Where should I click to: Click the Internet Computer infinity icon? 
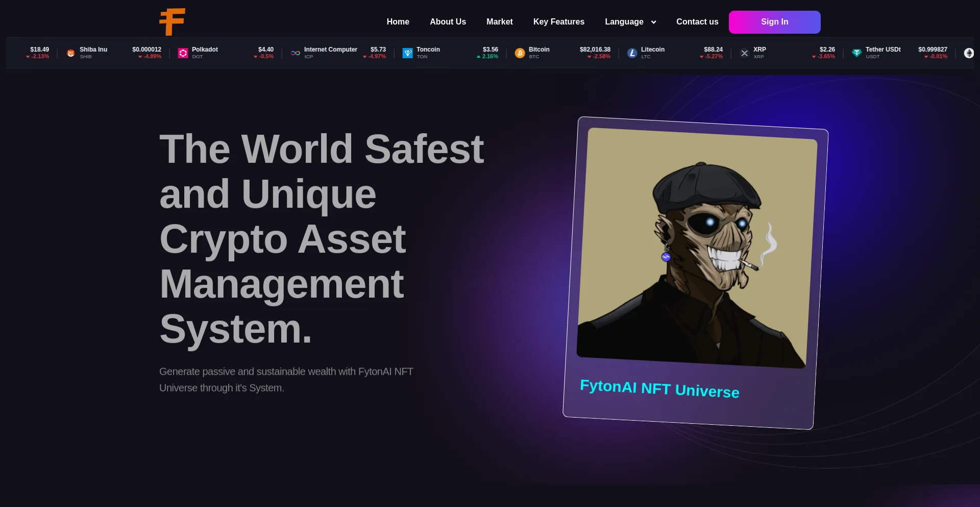point(295,53)
